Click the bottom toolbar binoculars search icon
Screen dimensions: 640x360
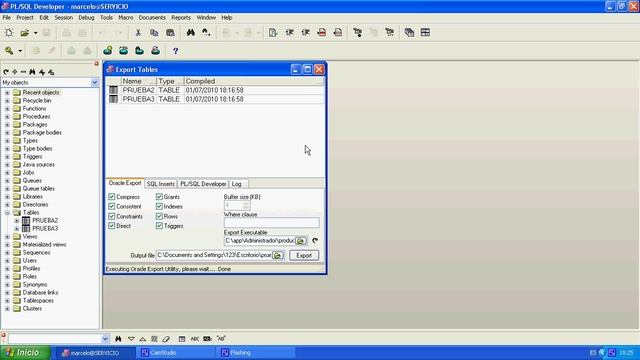(x=118, y=339)
